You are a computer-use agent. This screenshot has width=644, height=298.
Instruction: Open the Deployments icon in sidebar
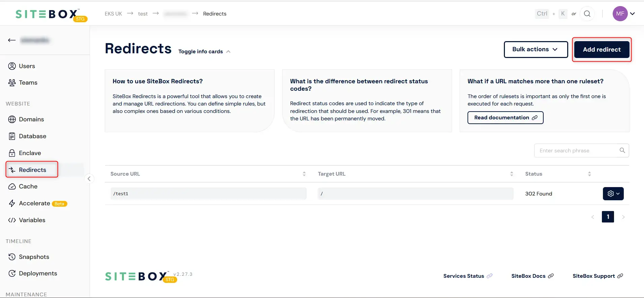click(12, 273)
